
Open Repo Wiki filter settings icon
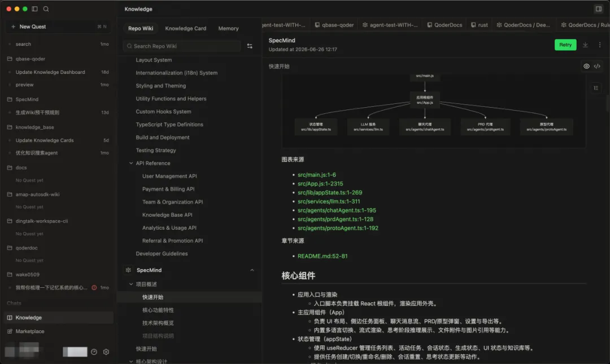[x=250, y=46]
